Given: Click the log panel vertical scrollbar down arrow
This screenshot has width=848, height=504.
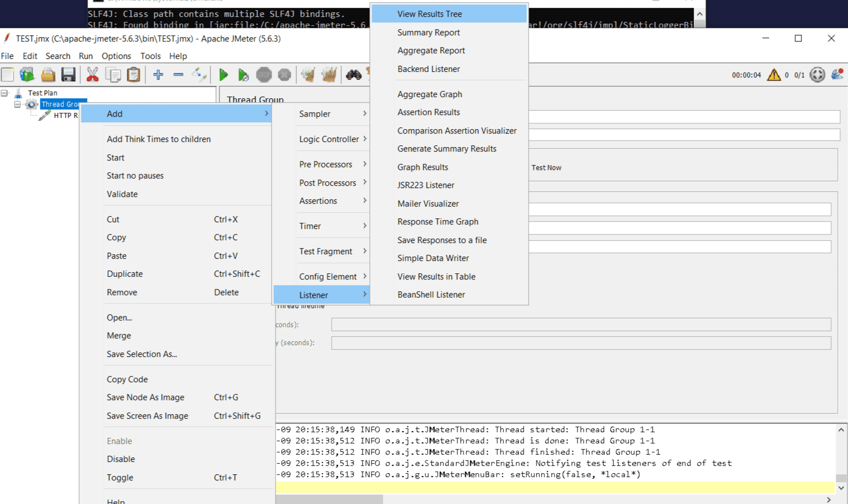Looking at the screenshot, I should tap(841, 488).
